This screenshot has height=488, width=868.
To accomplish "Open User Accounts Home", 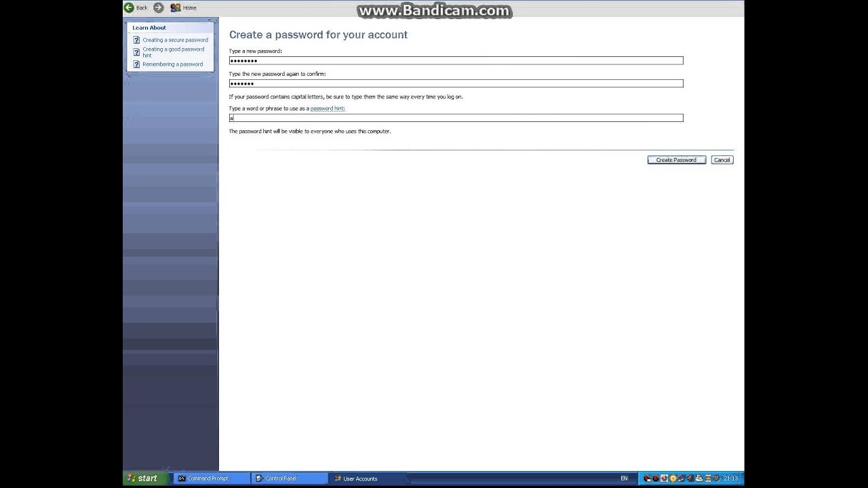I will [x=183, y=7].
